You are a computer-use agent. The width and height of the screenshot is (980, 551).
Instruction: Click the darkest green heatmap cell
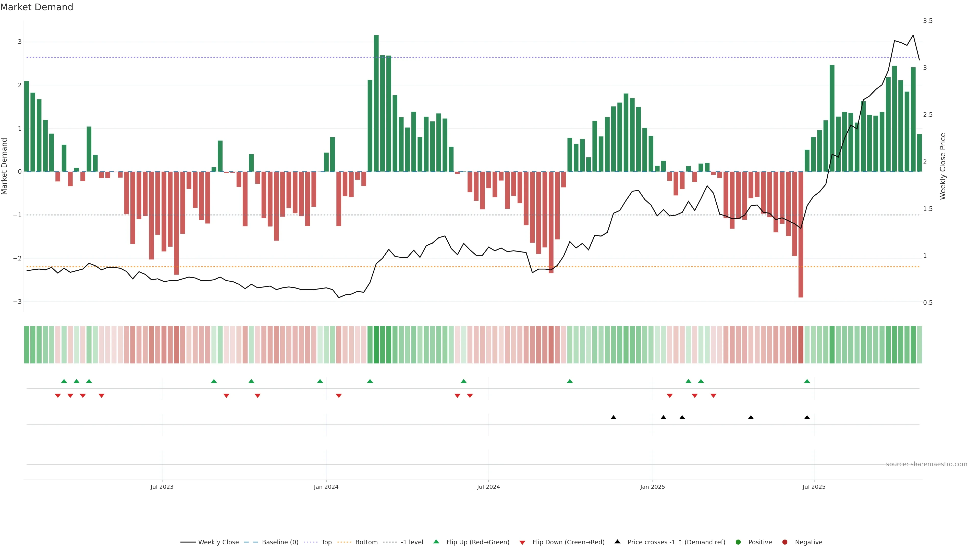pyautogui.click(x=376, y=345)
